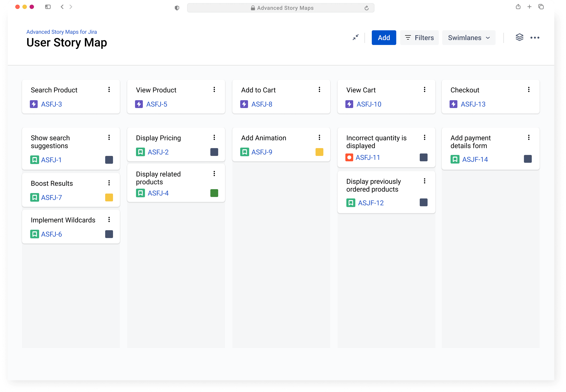Click the story bookmark icon next to ASFJ-9
Viewport: 566px width, 392px height.
(244, 152)
